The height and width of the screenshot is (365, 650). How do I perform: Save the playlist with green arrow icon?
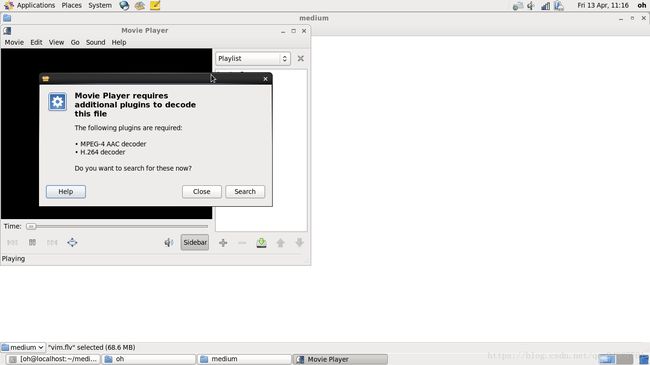[261, 243]
